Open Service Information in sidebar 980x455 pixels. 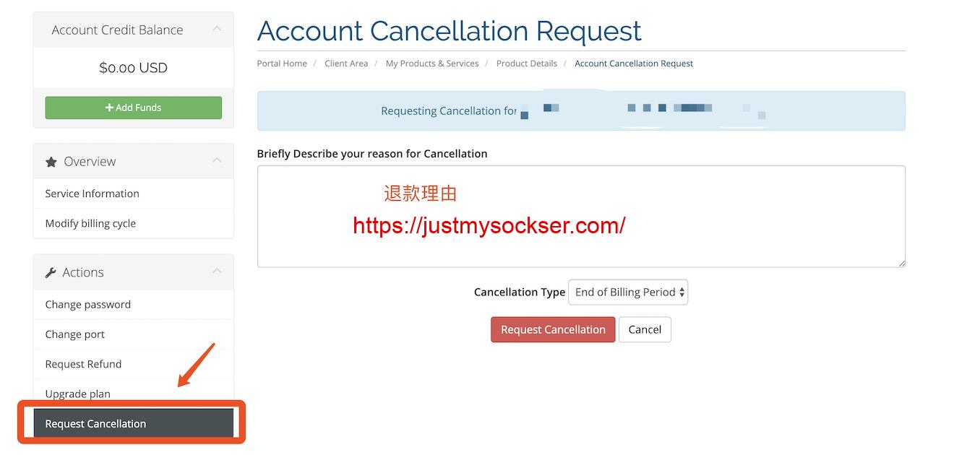(x=92, y=194)
